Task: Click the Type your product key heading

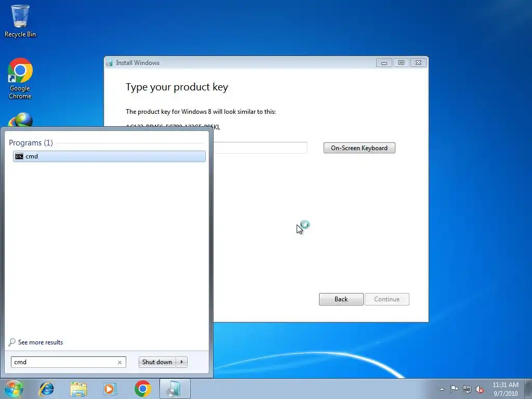Action: tap(177, 87)
